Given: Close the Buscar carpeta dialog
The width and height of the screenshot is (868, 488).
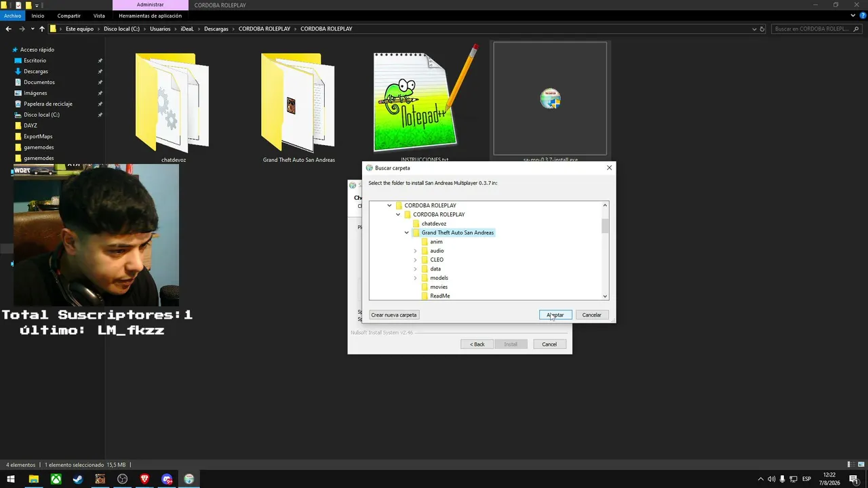Looking at the screenshot, I should pos(609,168).
